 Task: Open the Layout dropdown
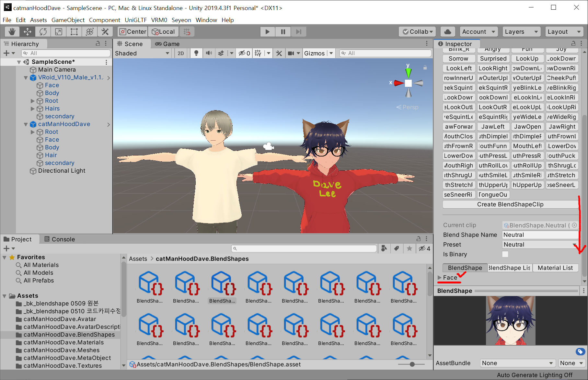coord(564,32)
